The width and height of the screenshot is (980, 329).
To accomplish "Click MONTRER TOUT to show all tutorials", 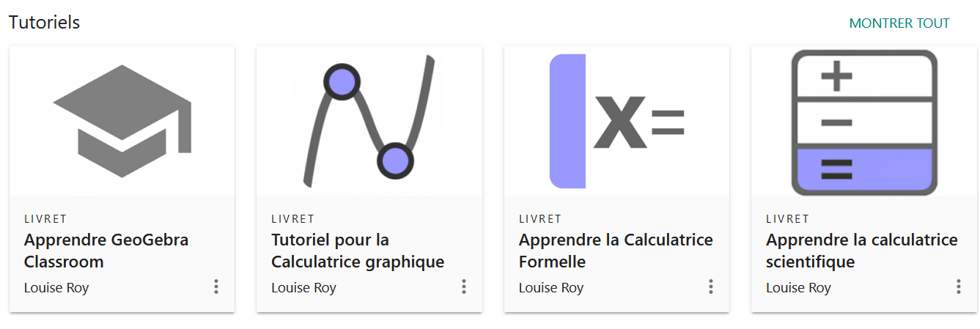I will pyautogui.click(x=899, y=23).
